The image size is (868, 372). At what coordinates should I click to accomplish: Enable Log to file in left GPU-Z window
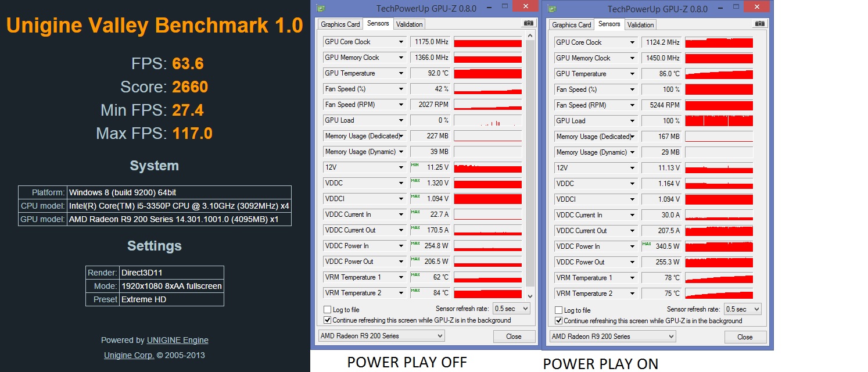pyautogui.click(x=328, y=310)
